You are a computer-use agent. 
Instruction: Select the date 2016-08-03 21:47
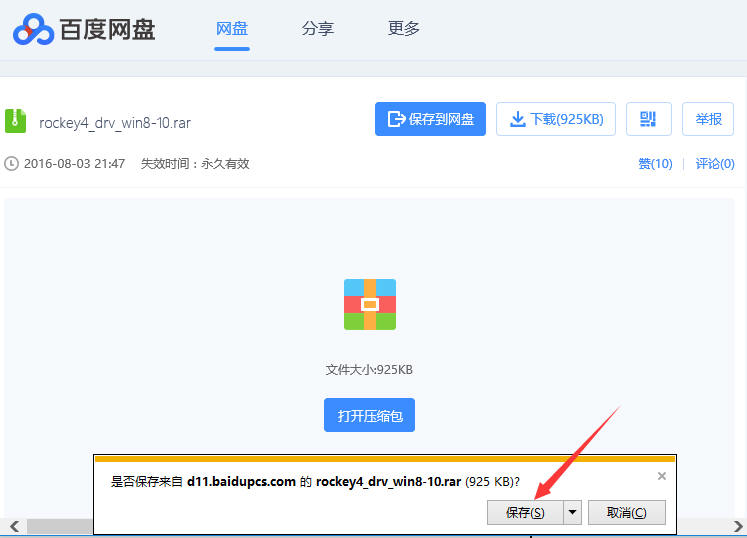click(x=74, y=164)
